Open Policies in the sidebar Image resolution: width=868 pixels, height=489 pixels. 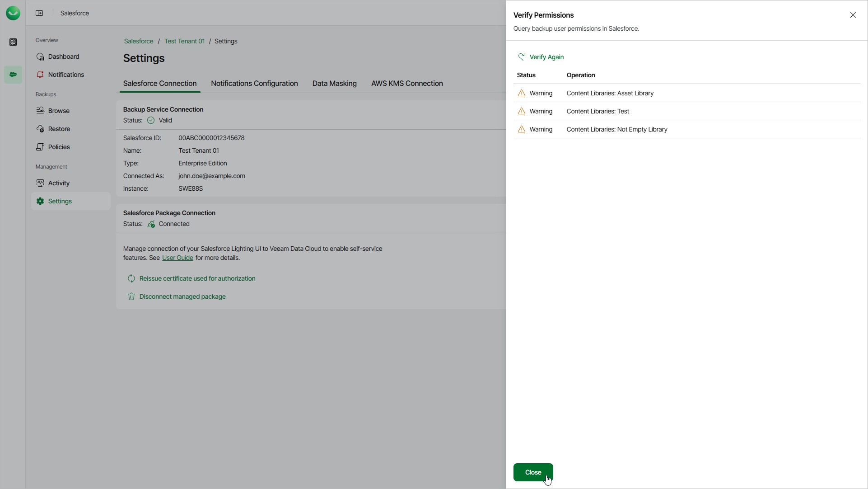59,147
